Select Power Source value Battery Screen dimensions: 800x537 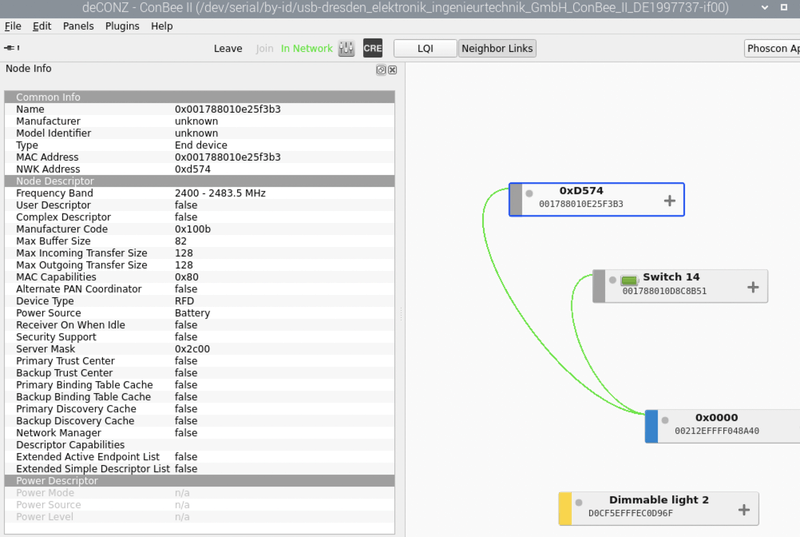tap(192, 313)
